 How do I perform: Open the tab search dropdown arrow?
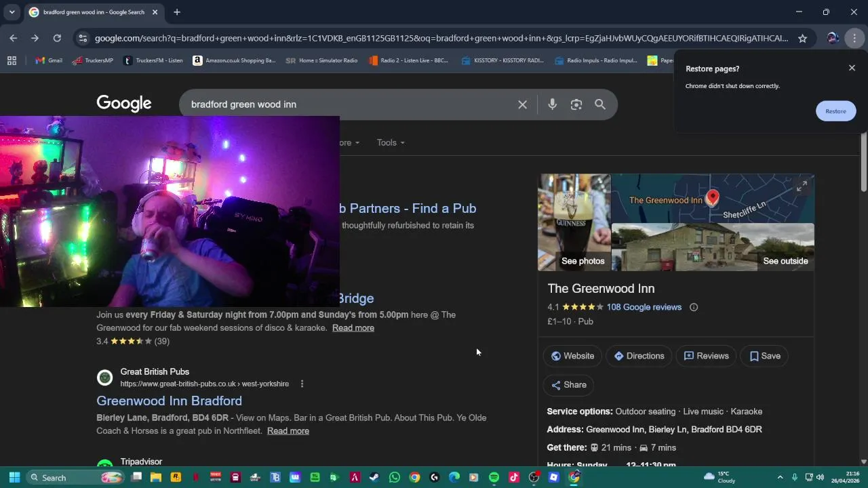point(12,12)
